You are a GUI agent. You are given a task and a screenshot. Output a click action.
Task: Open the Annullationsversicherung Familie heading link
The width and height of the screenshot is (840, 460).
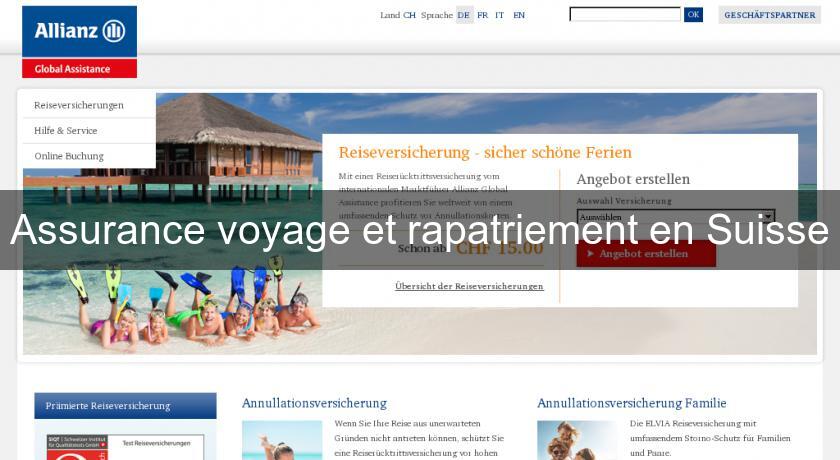[x=631, y=403]
